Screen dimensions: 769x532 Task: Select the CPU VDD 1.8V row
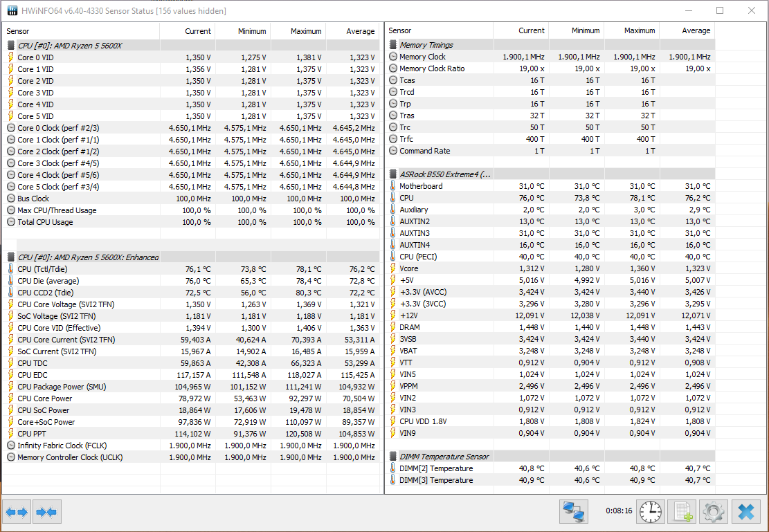click(x=550, y=422)
